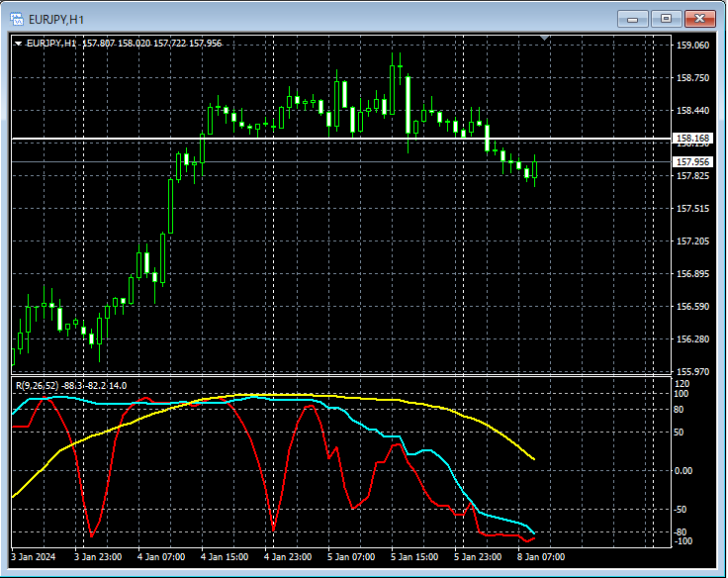Click the 159.060 price scale value
Image resolution: width=728 pixels, height=578 pixels.
click(x=692, y=46)
